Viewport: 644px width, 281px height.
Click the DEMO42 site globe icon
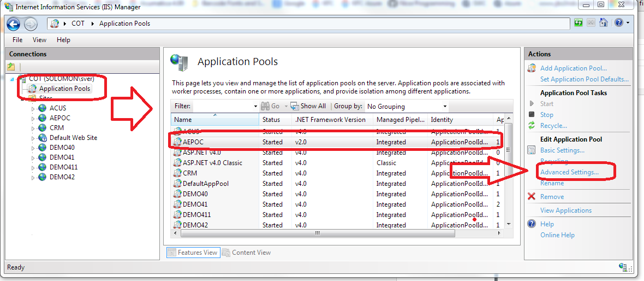point(42,177)
